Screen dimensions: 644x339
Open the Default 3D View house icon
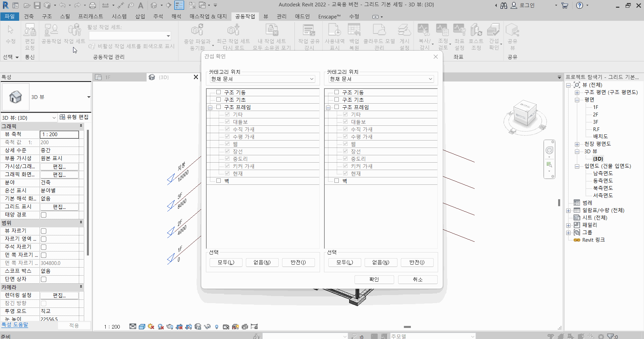(154, 5)
